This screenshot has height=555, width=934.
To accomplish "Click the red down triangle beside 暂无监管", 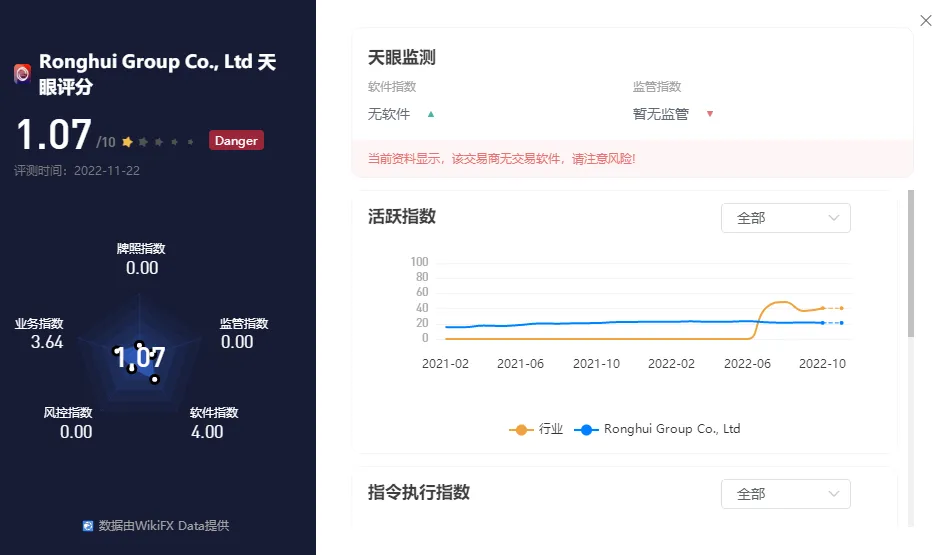I will point(709,114).
